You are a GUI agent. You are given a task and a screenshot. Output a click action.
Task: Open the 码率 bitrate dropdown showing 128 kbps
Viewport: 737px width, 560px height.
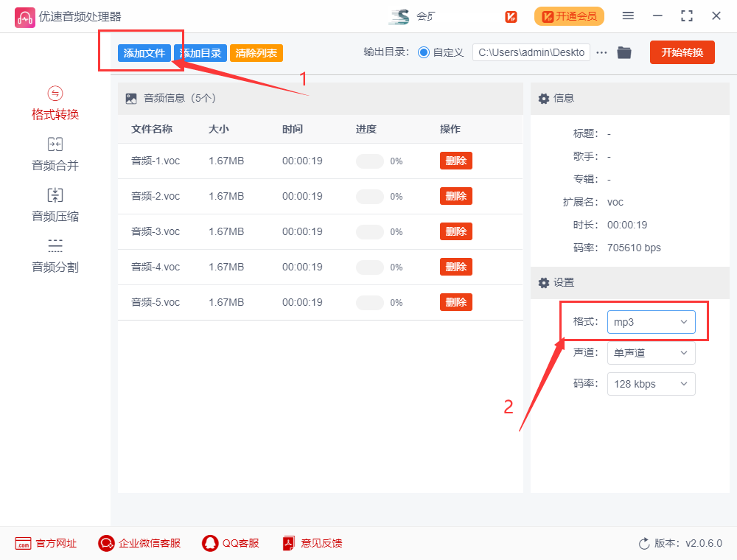coord(651,383)
